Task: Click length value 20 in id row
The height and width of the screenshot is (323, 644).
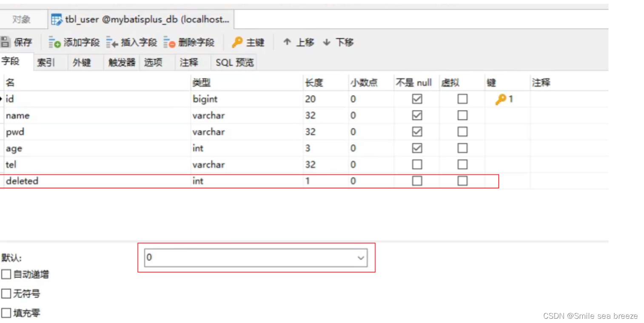Action: [x=325, y=99]
